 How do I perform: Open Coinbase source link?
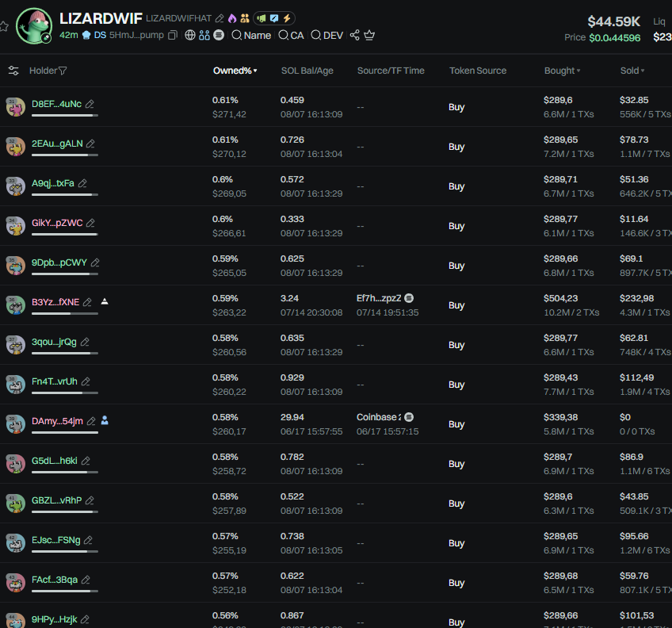(379, 417)
